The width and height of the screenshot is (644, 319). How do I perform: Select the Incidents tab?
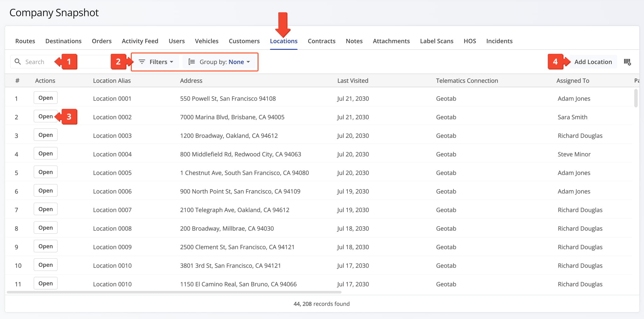499,41
